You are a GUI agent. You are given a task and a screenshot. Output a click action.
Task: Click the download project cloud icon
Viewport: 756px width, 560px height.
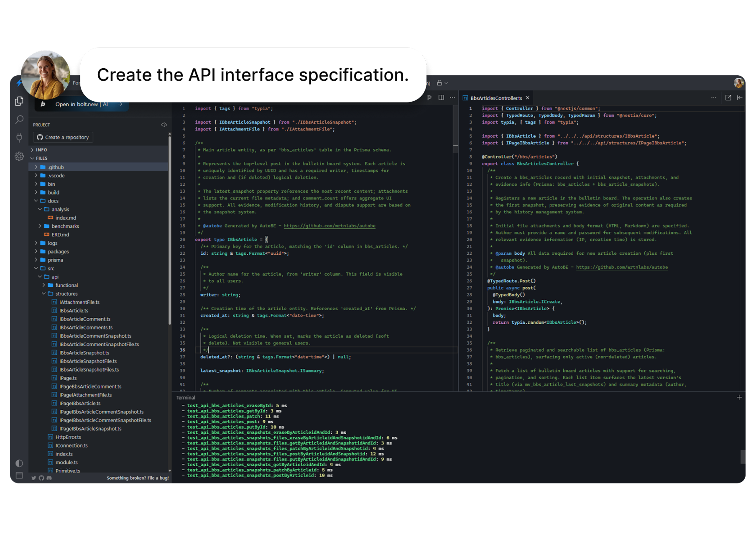pyautogui.click(x=164, y=125)
